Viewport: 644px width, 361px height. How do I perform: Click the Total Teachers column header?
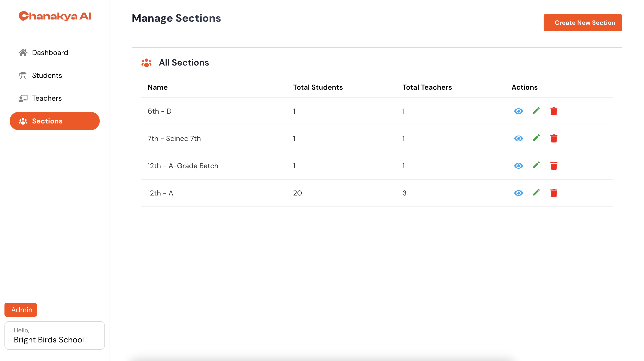point(427,87)
